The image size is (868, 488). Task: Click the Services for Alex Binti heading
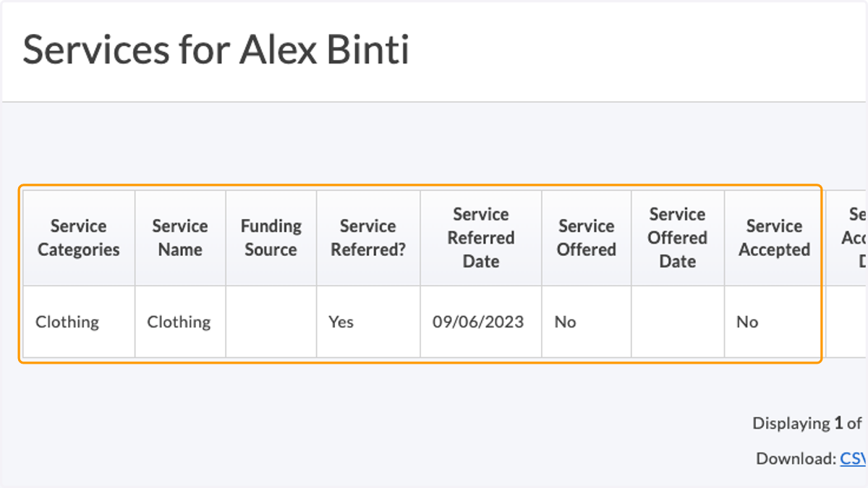coord(216,50)
